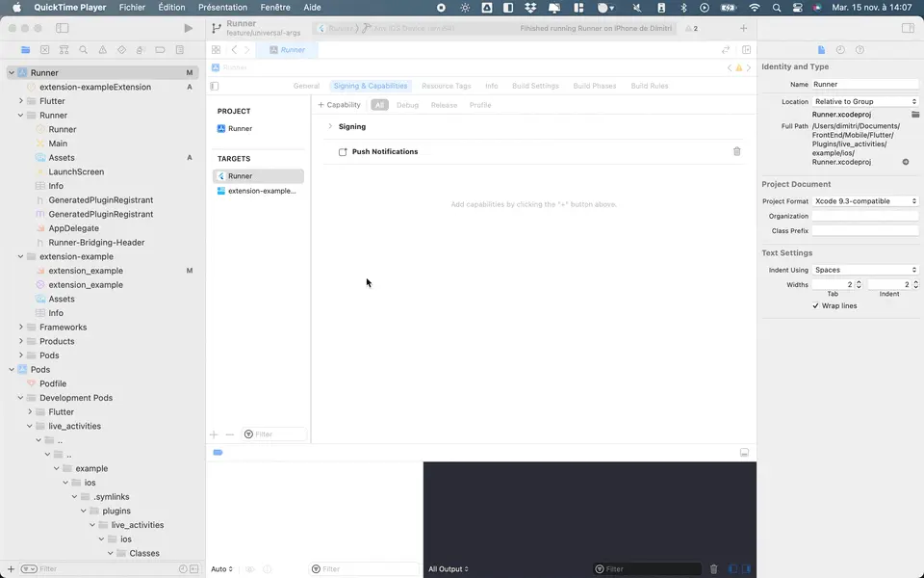Image resolution: width=924 pixels, height=578 pixels.
Task: Open the Source Control navigator icon
Action: point(45,50)
